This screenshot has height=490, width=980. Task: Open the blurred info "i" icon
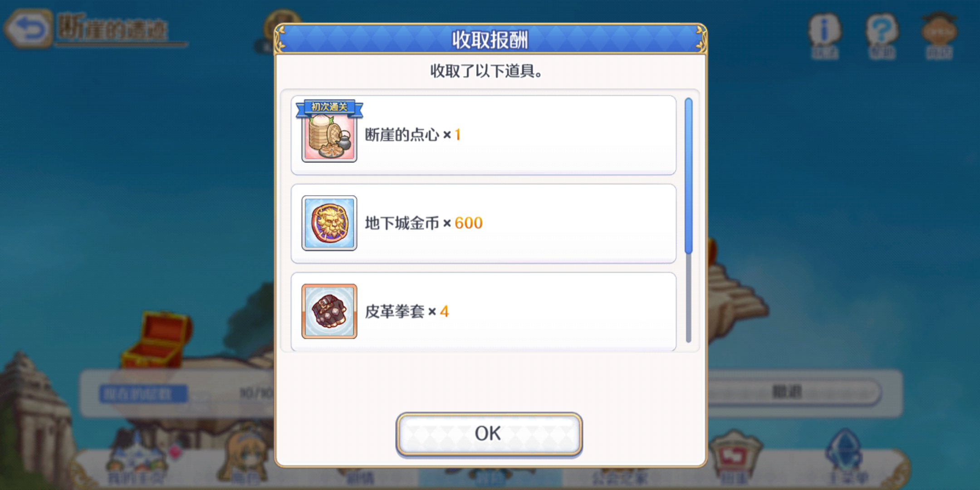coord(825,35)
